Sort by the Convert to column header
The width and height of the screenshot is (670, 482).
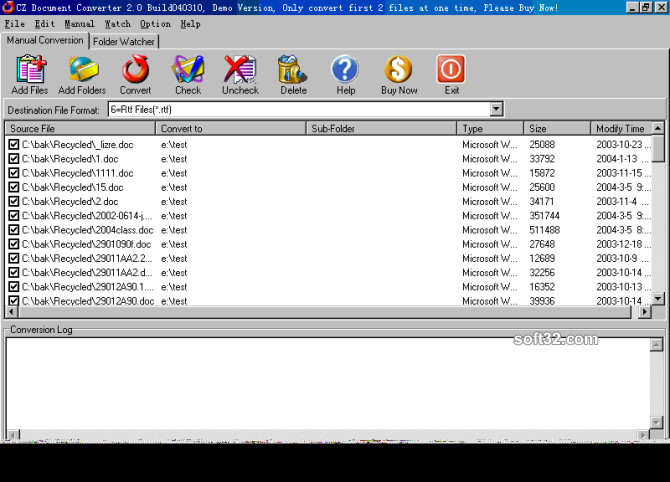click(x=231, y=129)
